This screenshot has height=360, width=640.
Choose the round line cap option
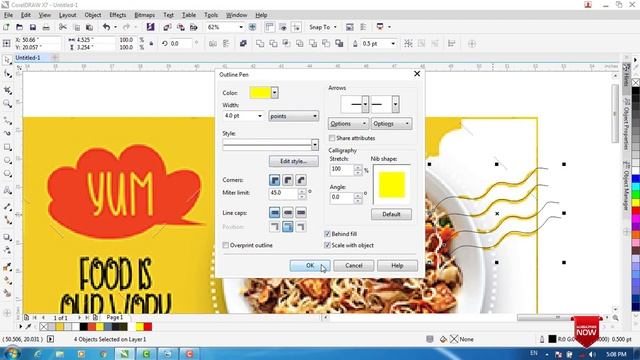[x=288, y=213]
